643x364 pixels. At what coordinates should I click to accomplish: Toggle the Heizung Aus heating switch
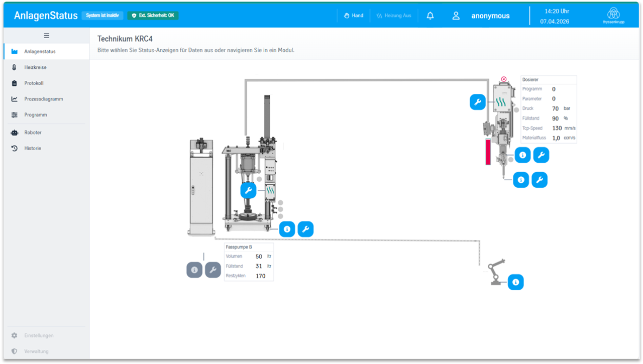(394, 16)
